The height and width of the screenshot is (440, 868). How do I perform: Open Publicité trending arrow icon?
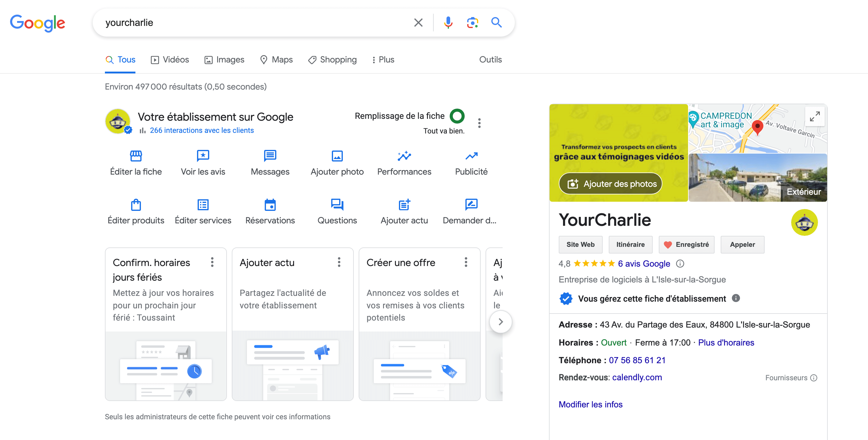(x=471, y=156)
